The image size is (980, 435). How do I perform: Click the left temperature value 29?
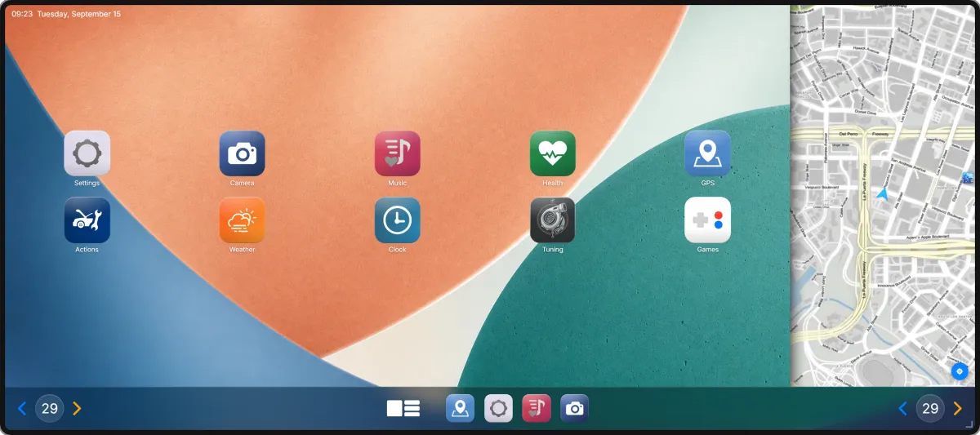[x=50, y=408]
